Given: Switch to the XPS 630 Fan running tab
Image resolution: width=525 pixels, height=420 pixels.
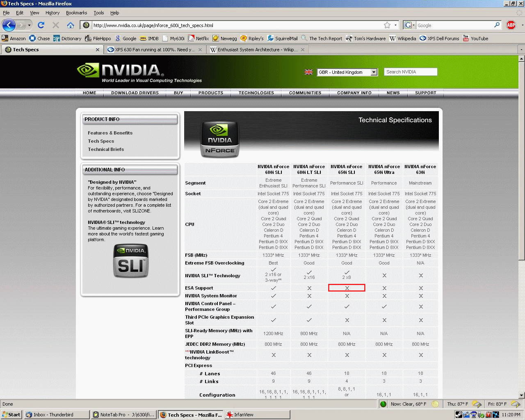Looking at the screenshot, I should (x=155, y=50).
